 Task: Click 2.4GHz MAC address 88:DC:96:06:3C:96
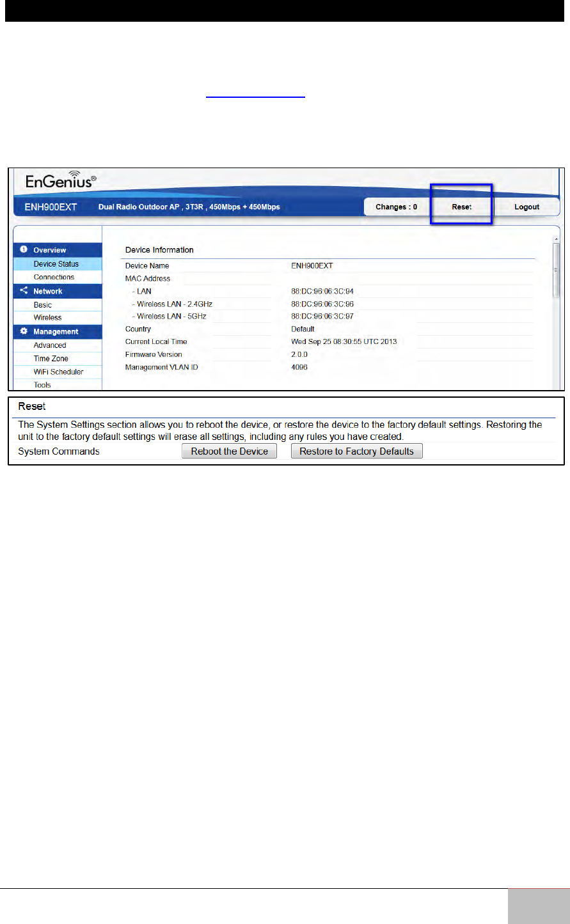pyautogui.click(x=322, y=304)
